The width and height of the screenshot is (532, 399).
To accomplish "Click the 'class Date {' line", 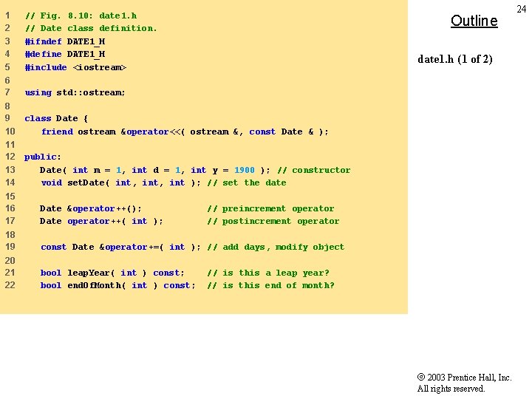I will pyautogui.click(x=56, y=118).
